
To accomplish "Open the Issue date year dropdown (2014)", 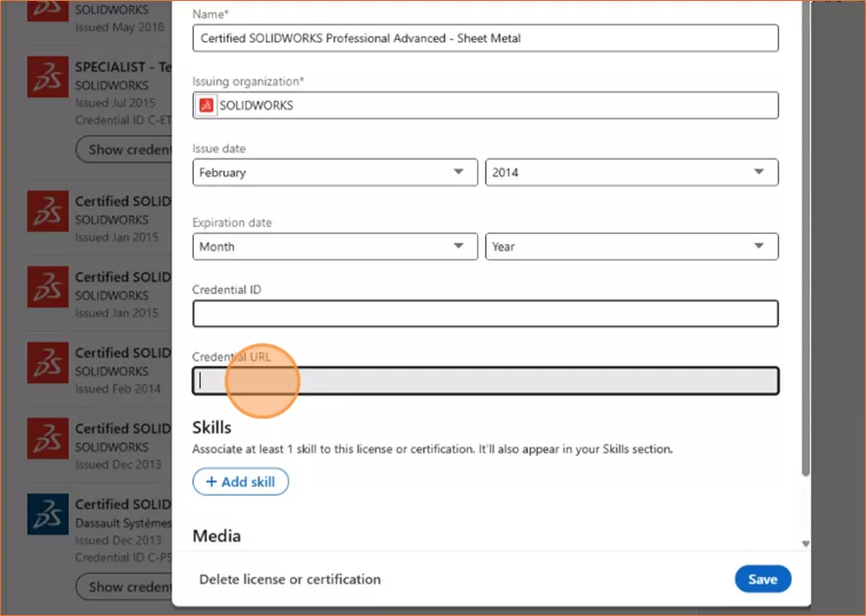I will [632, 172].
